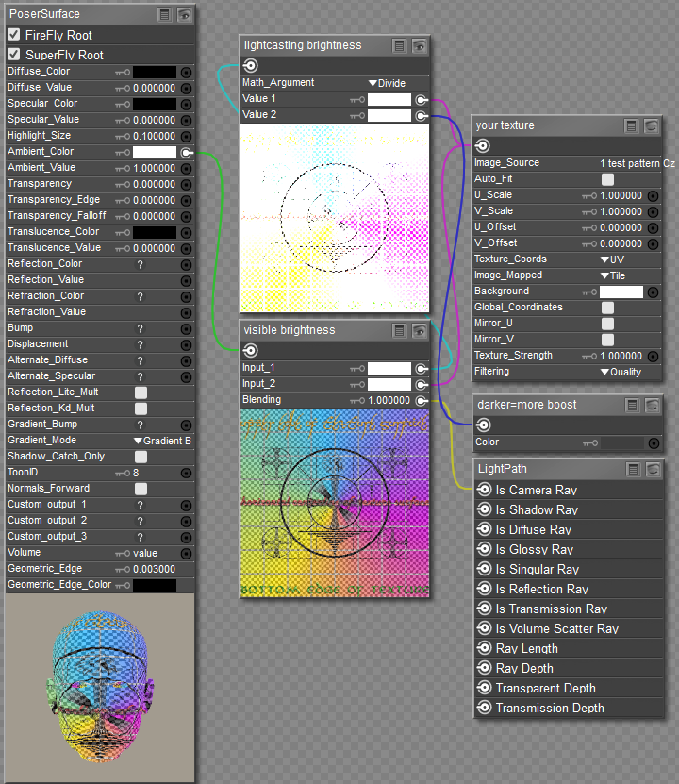Click the Ambient_Color white swatch

pyautogui.click(x=155, y=152)
